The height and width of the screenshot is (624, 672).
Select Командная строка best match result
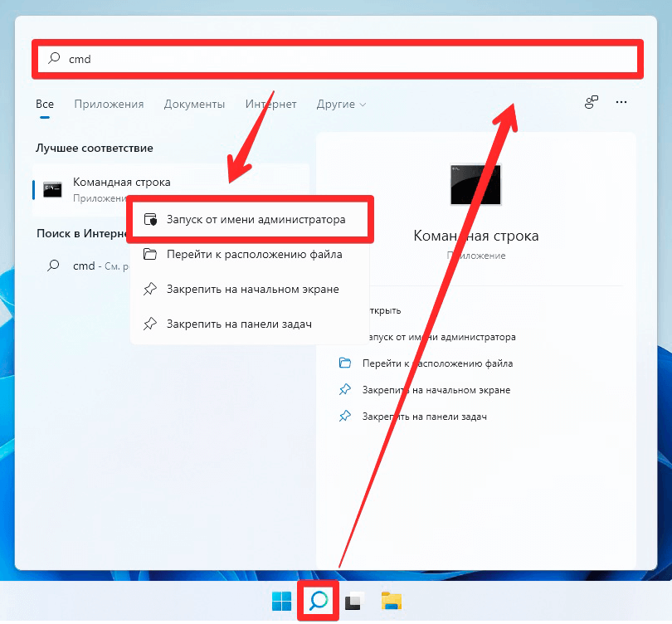click(x=171, y=189)
